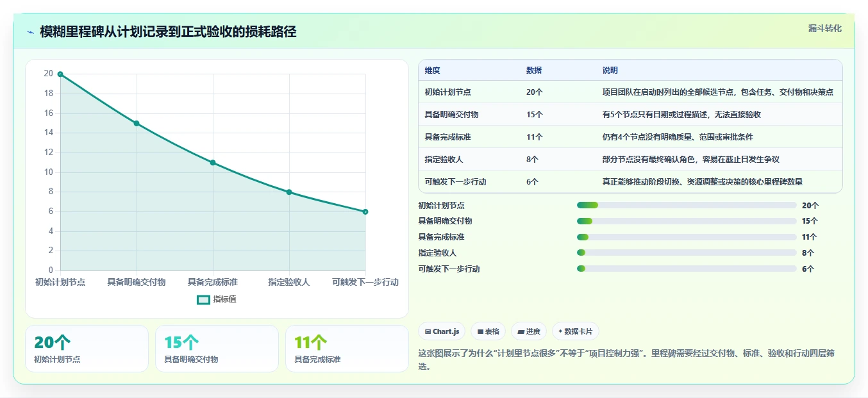Click the 20个 table data cell

point(534,92)
